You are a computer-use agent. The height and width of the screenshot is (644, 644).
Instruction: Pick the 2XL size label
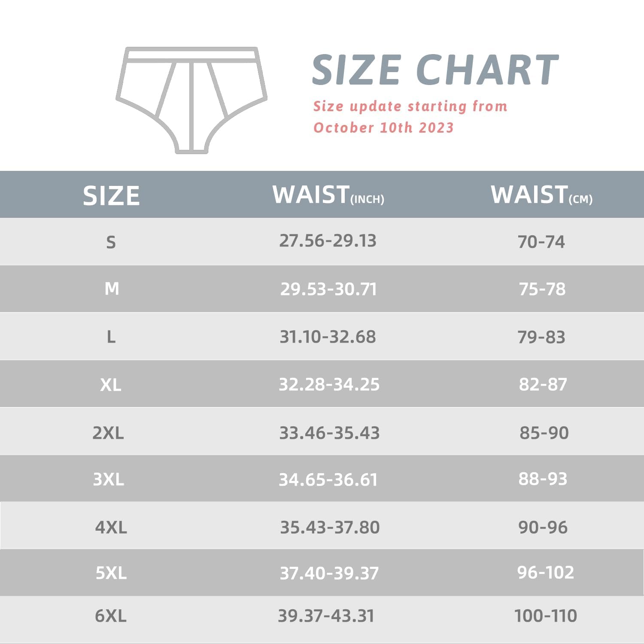108,433
